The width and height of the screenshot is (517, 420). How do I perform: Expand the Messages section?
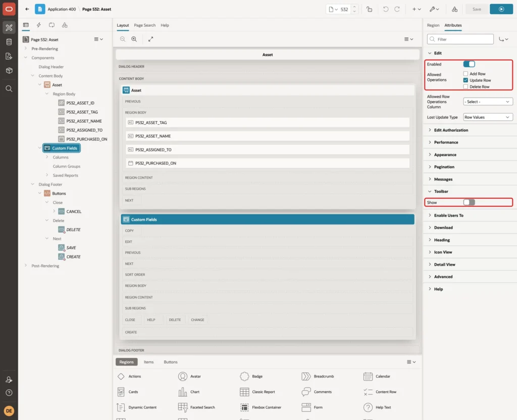443,179
